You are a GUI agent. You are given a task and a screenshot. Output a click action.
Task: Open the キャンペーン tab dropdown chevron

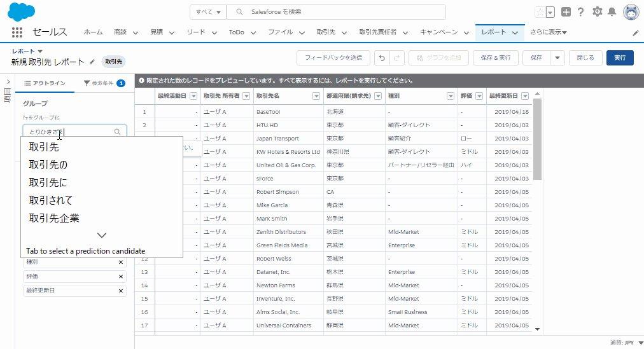click(x=466, y=32)
